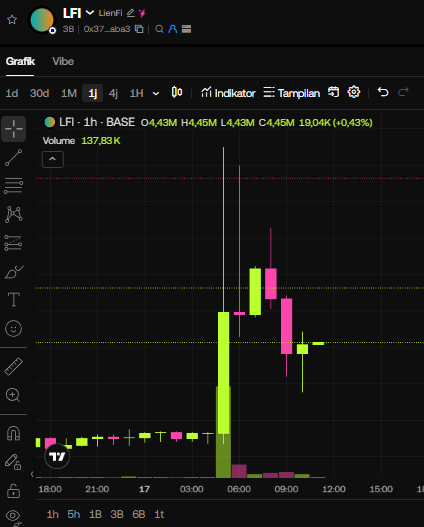Select the 1H timeframe
Viewport: 424px width, 527px height.
[136, 93]
